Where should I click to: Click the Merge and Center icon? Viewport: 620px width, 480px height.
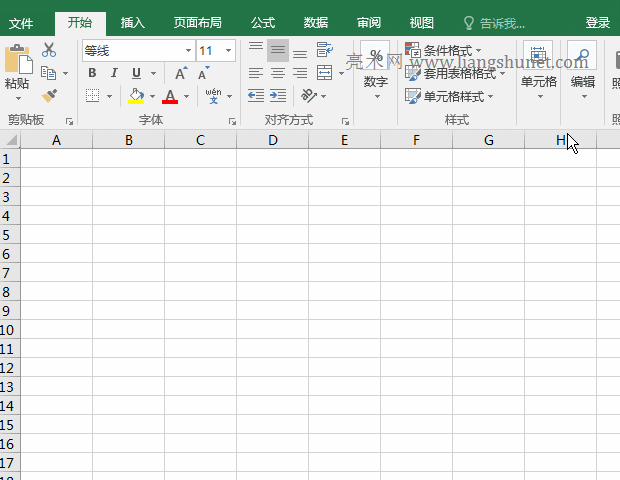pyautogui.click(x=325, y=73)
